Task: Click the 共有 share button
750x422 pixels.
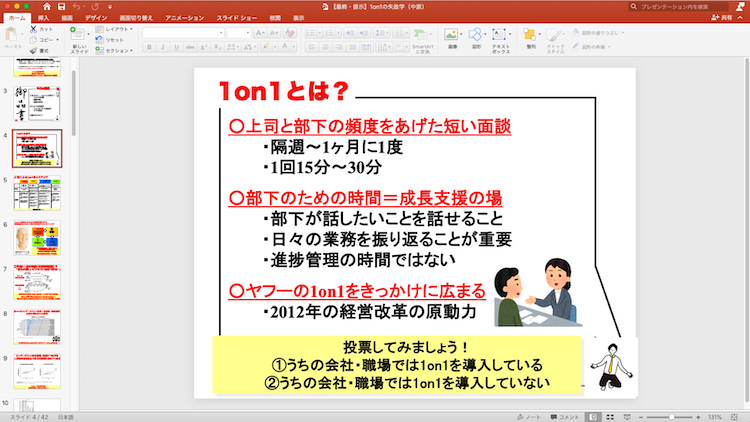Action: 722,18
